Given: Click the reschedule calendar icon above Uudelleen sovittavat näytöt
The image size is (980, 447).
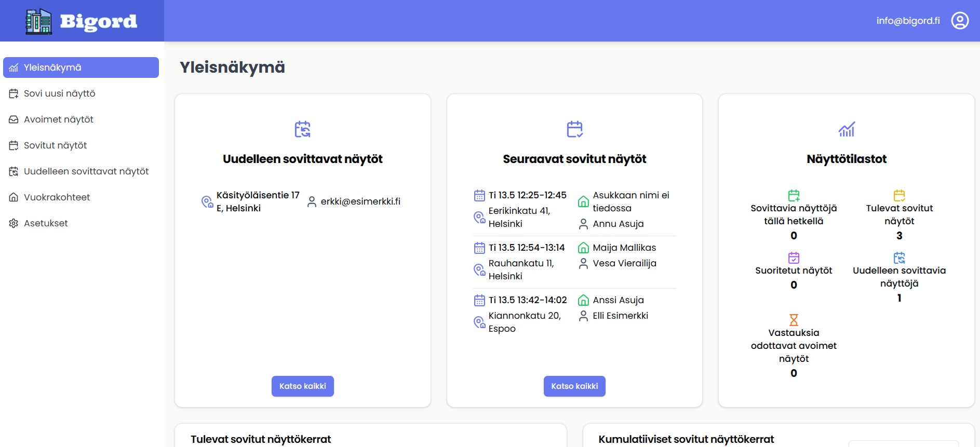Looking at the screenshot, I should point(302,129).
